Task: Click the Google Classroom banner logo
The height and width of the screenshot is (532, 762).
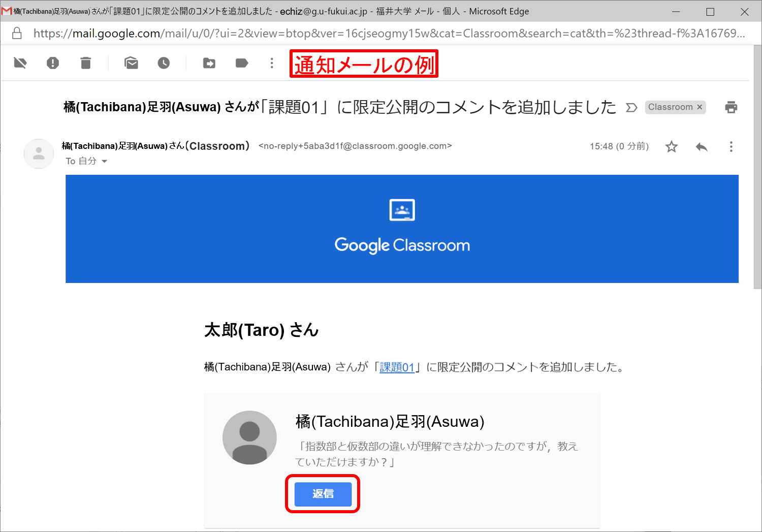Action: (x=402, y=226)
